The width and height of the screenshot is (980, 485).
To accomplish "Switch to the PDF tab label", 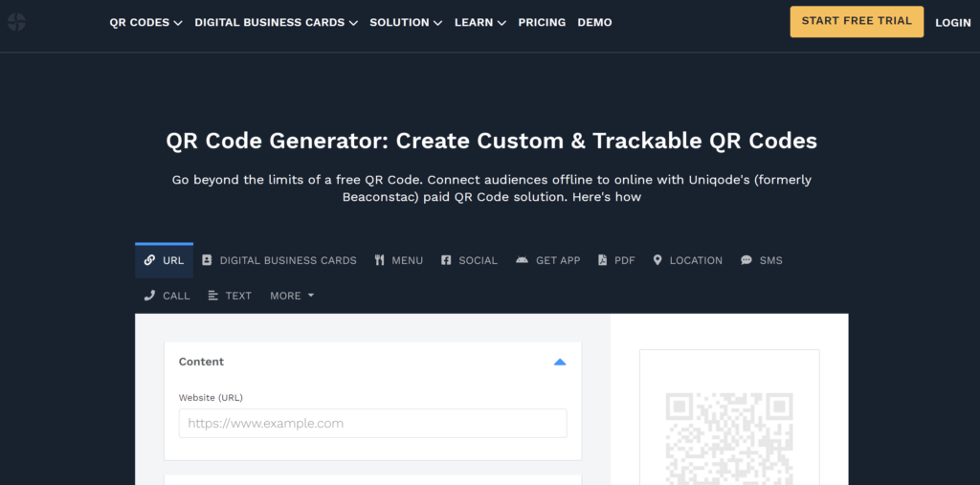I will point(624,260).
